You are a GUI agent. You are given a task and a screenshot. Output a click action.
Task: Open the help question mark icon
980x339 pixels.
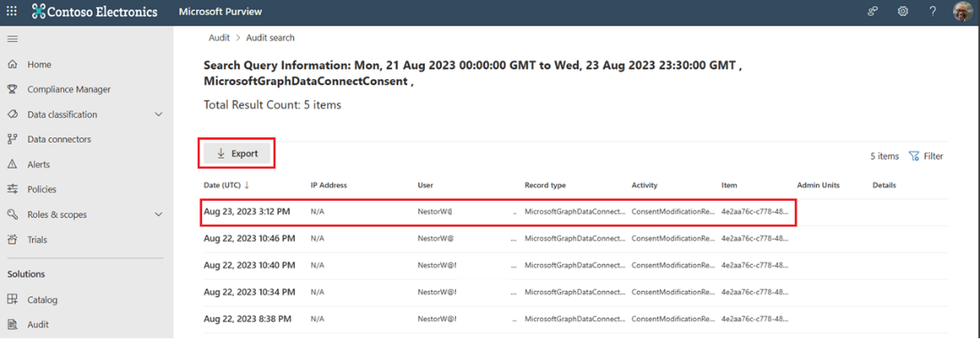click(x=933, y=12)
